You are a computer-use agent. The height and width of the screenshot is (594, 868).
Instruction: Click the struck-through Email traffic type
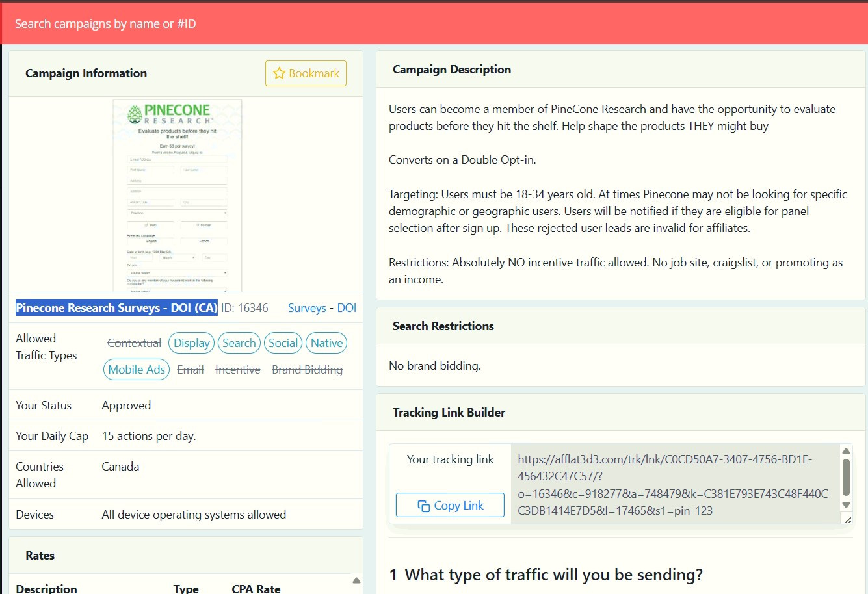[x=191, y=370]
